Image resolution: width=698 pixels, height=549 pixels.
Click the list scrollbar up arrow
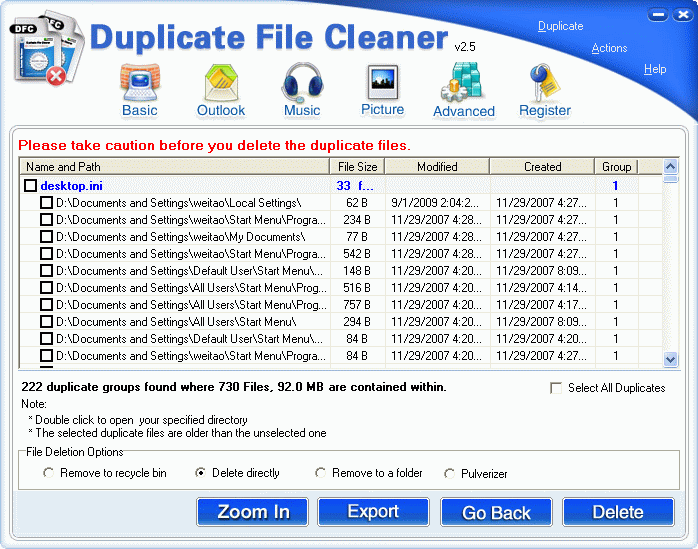pos(670,167)
